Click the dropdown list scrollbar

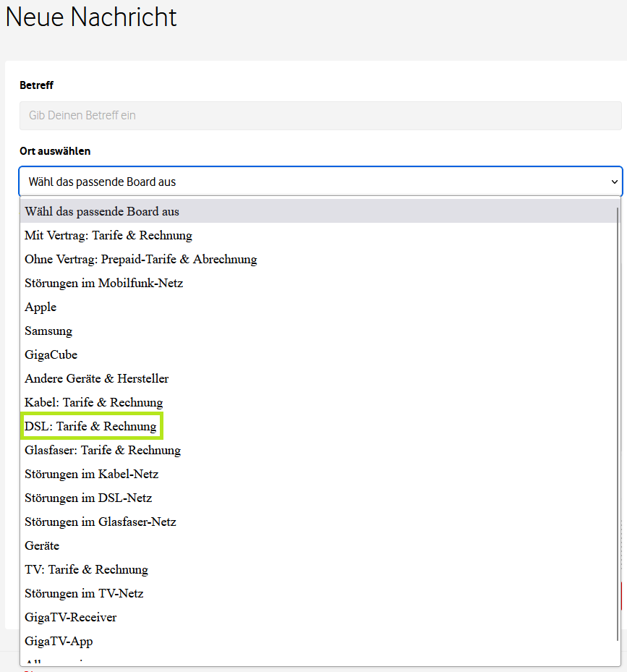click(x=618, y=425)
